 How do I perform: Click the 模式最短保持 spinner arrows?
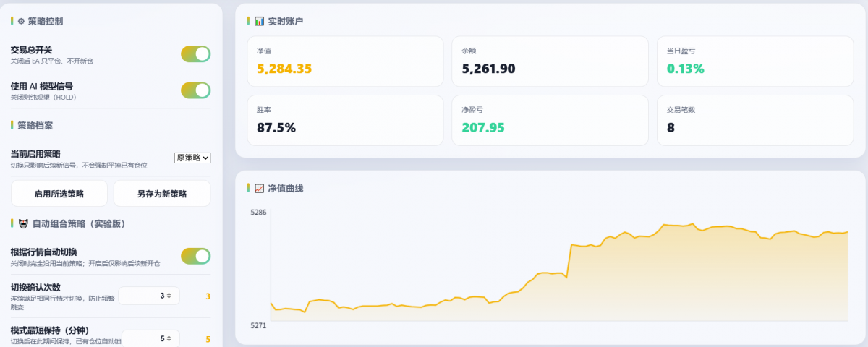169,338
